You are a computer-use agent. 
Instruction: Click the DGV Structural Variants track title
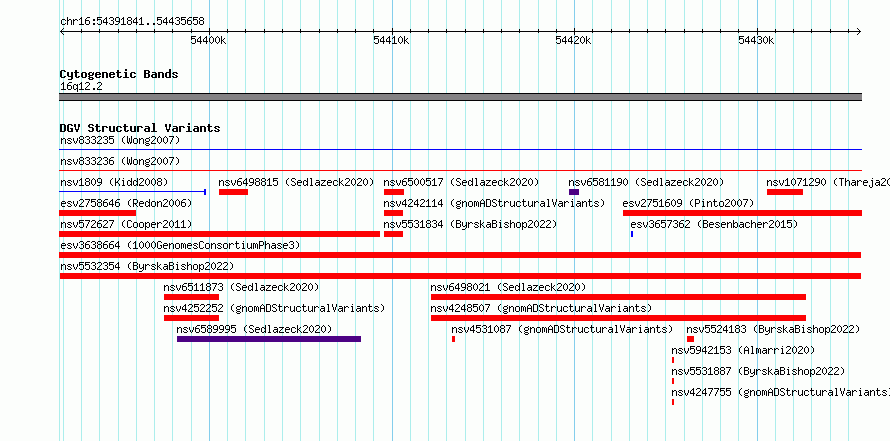[x=140, y=128]
